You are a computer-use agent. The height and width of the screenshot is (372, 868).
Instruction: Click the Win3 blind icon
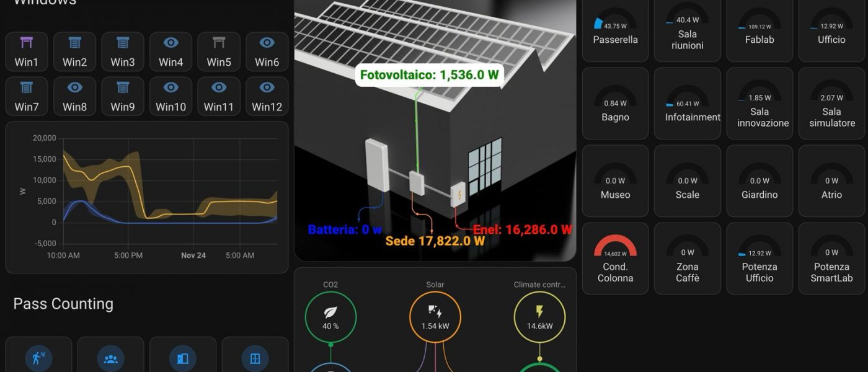(x=123, y=43)
